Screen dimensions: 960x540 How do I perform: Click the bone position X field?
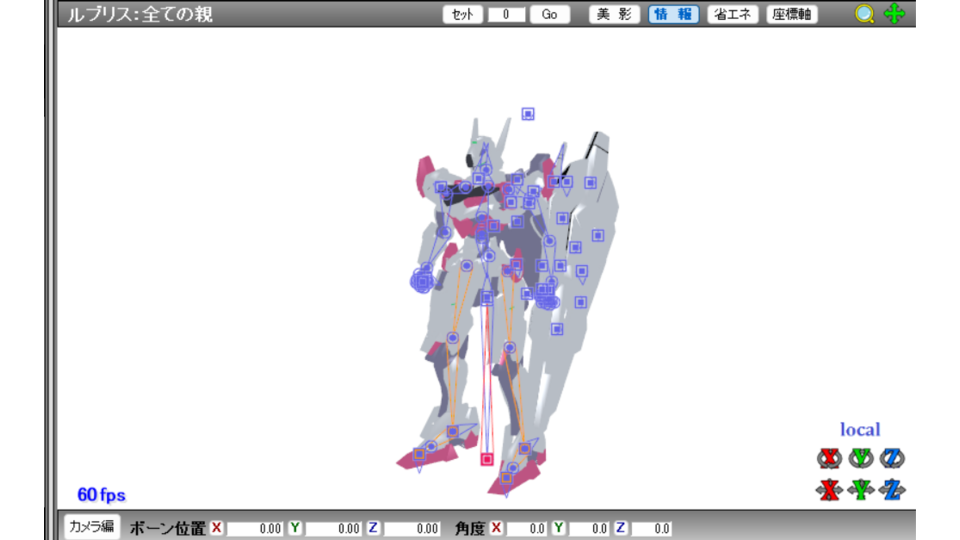(255, 528)
